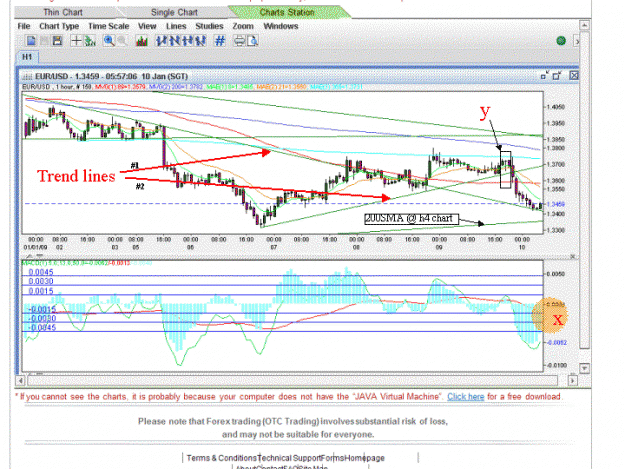The image size is (625, 469).
Task: Click the -0.0100 MACD axis label
Action: (x=555, y=365)
